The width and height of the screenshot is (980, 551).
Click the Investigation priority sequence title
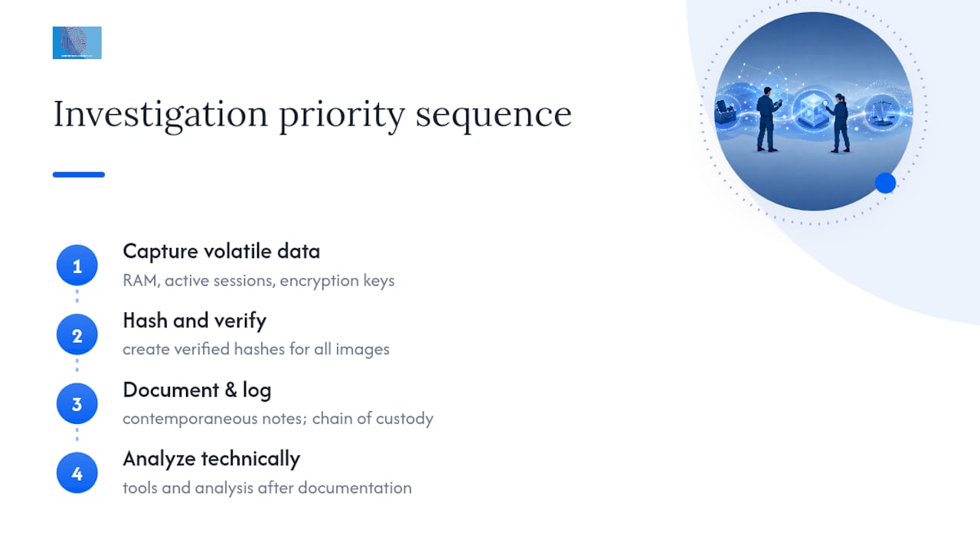[x=312, y=115]
